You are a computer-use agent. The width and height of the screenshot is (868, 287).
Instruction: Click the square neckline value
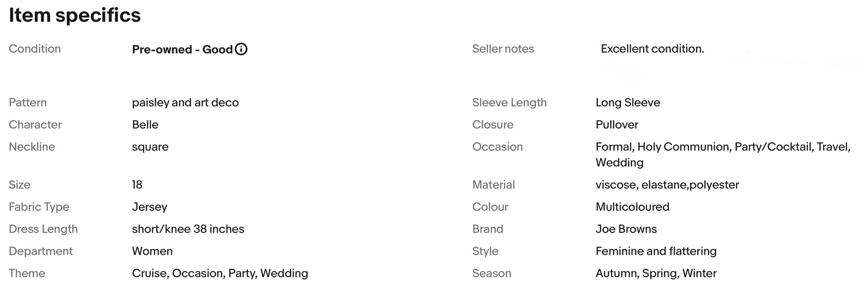[x=150, y=147]
